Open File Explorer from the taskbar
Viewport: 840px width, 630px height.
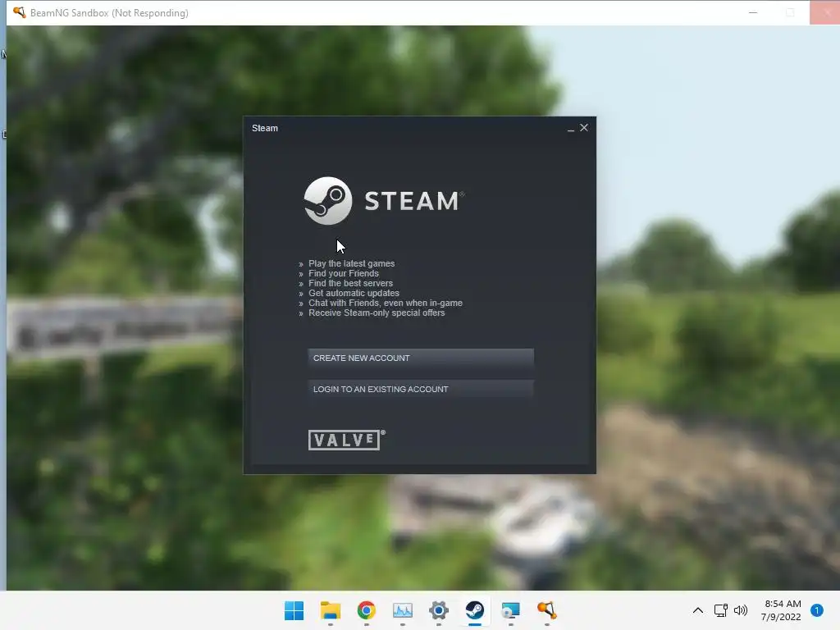pos(331,610)
